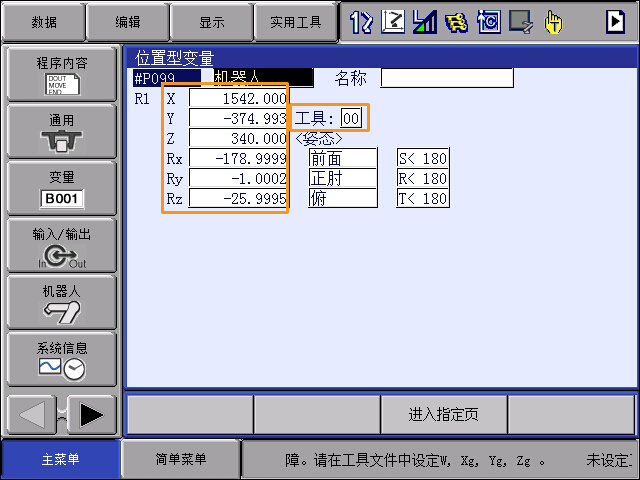This screenshot has height=480, width=640.
Task: Click the 名称 name input box
Action: click(447, 78)
